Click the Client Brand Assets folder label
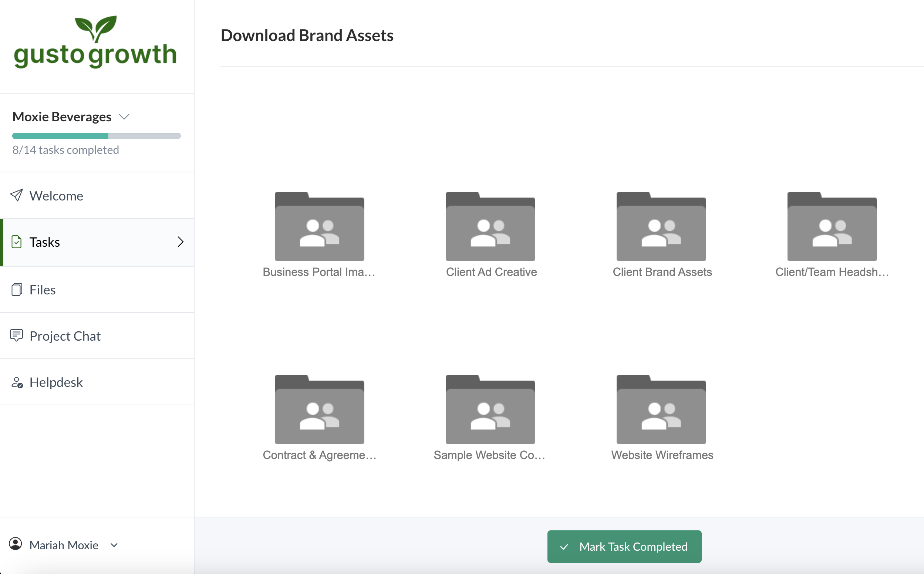 [x=662, y=272]
